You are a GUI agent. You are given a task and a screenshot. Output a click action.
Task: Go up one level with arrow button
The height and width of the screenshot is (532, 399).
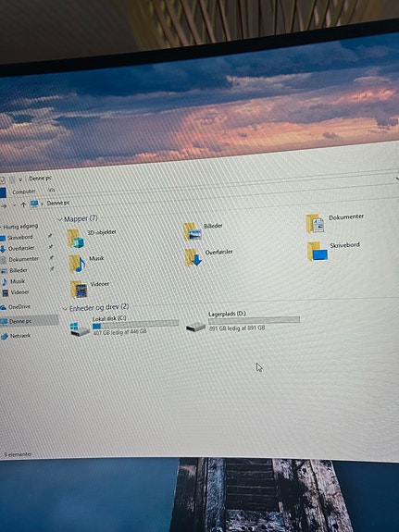point(23,204)
